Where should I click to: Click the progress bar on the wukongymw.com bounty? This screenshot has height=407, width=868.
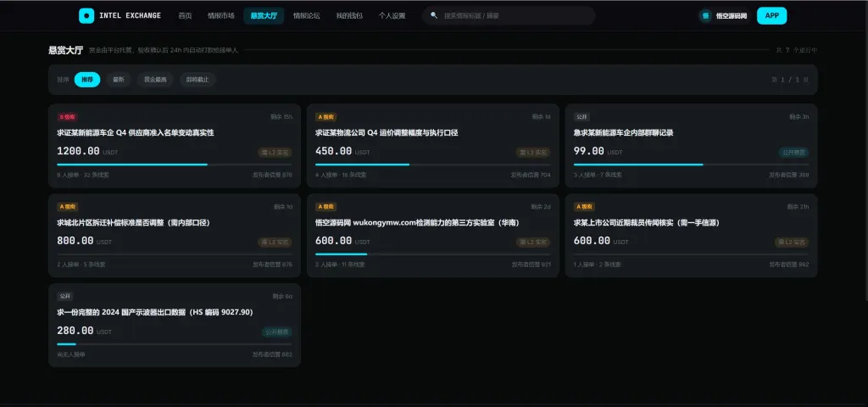433,254
